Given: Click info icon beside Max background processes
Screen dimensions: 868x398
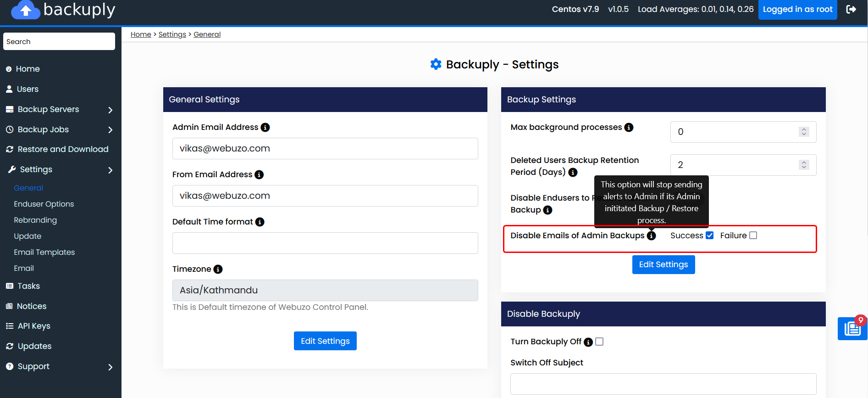Looking at the screenshot, I should pyautogui.click(x=629, y=128).
